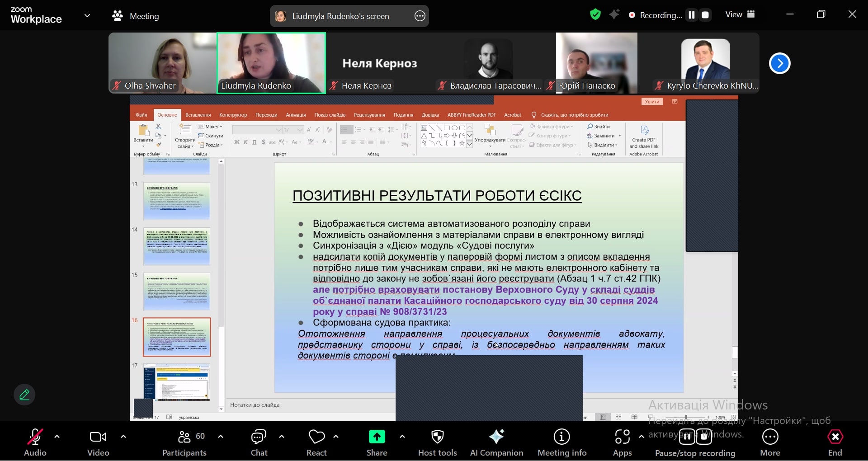Switch to the Конструктор ribbon tab
The height and width of the screenshot is (461, 868).
(233, 115)
